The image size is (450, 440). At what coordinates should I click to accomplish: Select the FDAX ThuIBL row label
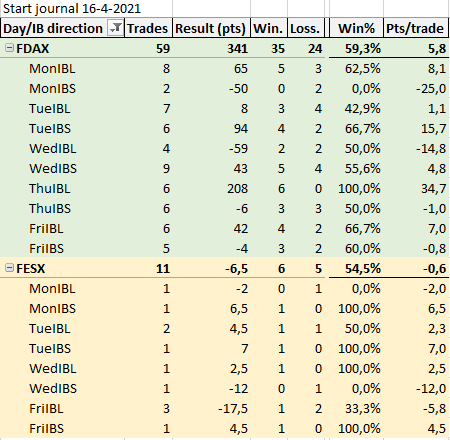click(50, 189)
